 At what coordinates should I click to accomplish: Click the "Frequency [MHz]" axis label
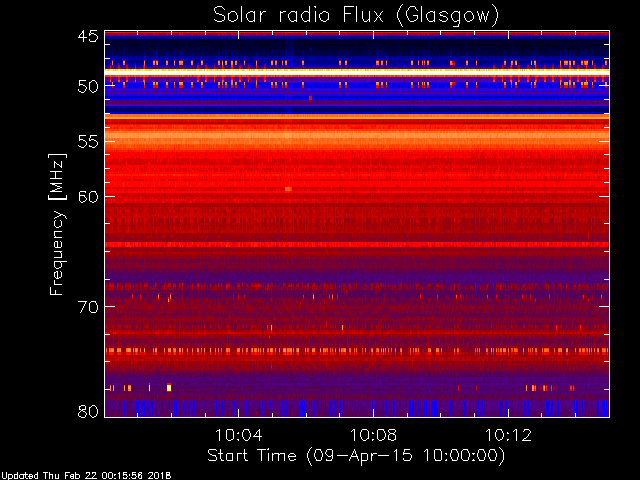point(58,224)
